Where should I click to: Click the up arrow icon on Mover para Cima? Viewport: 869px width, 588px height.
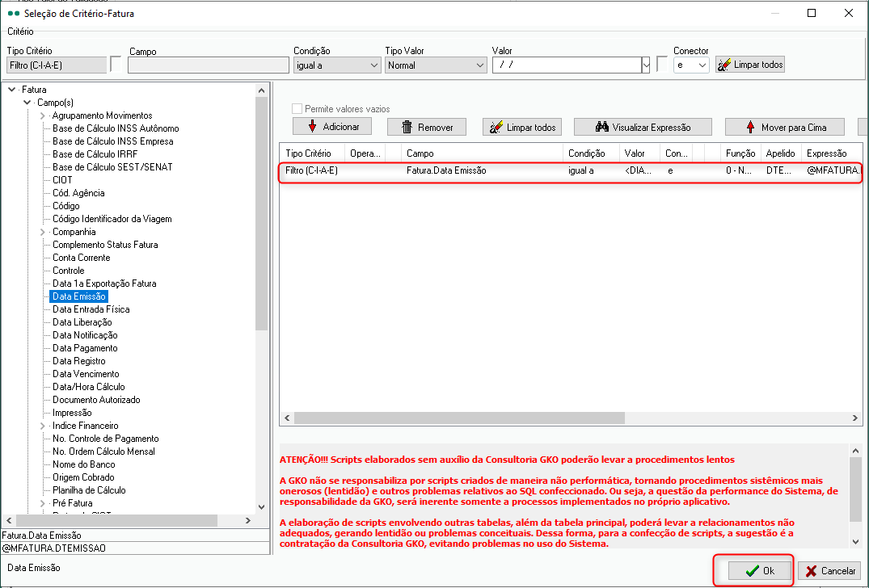click(750, 127)
